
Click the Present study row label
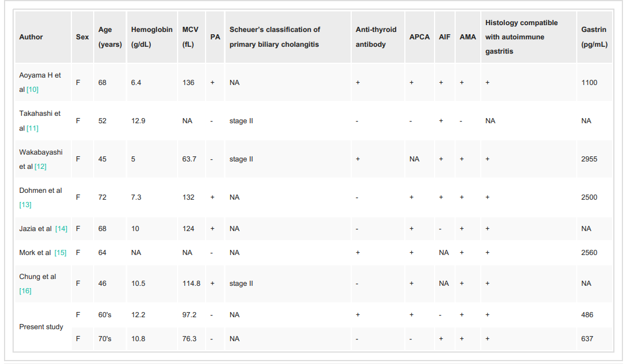41,327
